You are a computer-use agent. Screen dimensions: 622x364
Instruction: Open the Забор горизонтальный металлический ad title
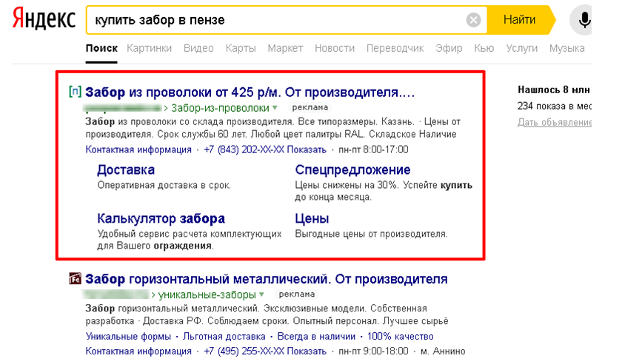266,279
